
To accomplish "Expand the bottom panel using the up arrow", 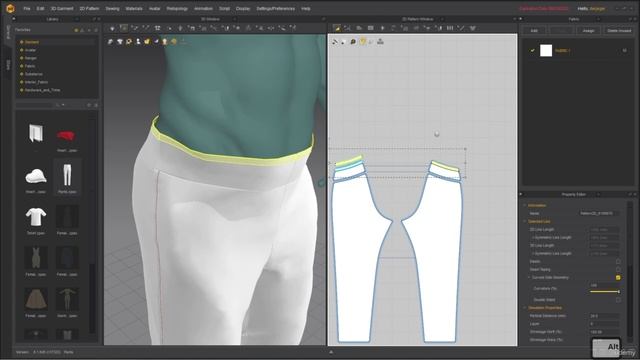I will click(x=331, y=352).
